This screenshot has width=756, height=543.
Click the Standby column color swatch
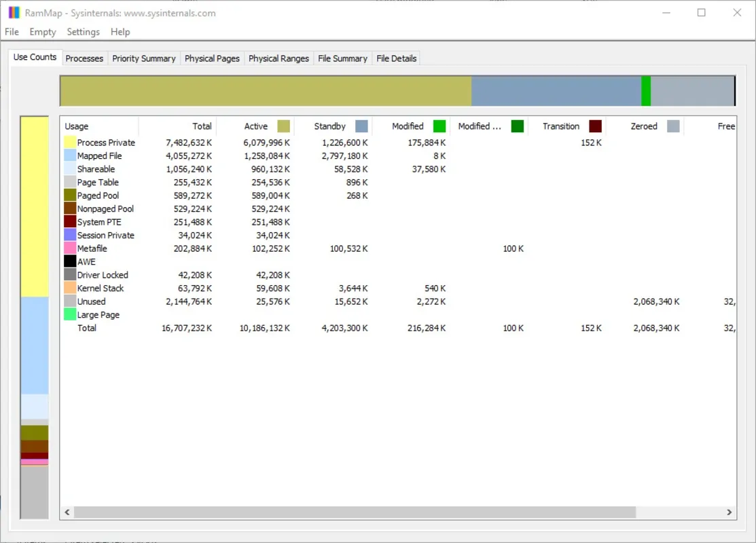click(x=361, y=126)
